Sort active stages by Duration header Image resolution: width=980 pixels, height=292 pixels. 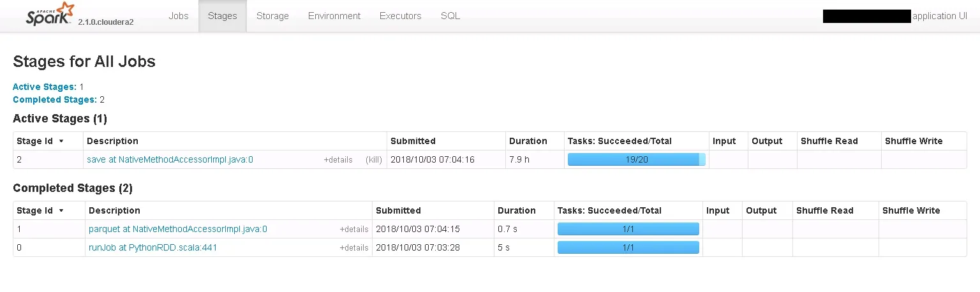coord(528,141)
